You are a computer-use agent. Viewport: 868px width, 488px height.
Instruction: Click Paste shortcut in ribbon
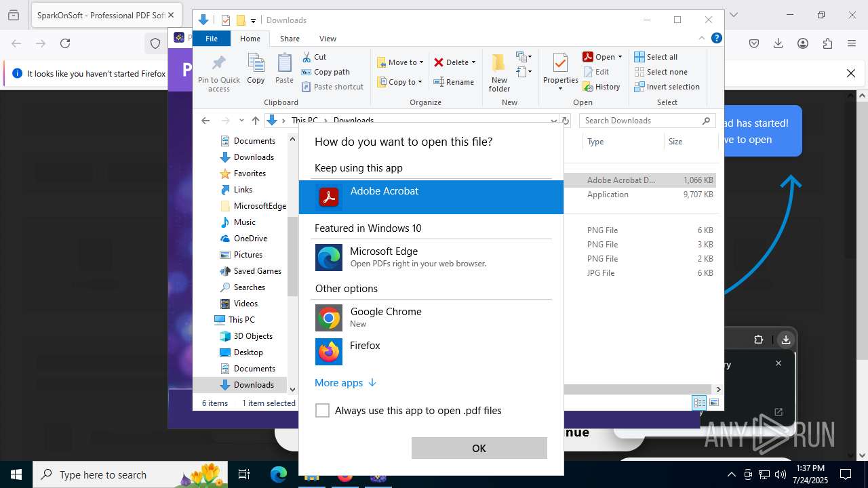click(333, 87)
